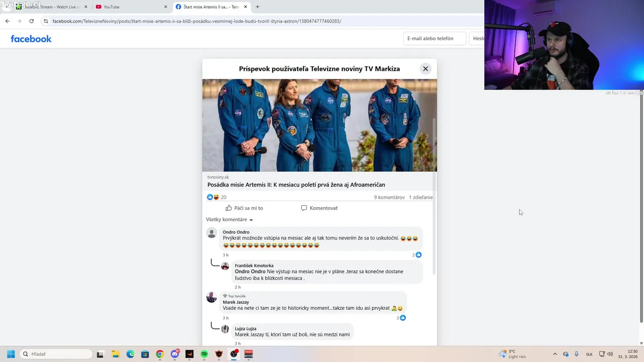Open Ondro Ondro's profile picture
This screenshot has height=362, width=644.
(x=212, y=233)
